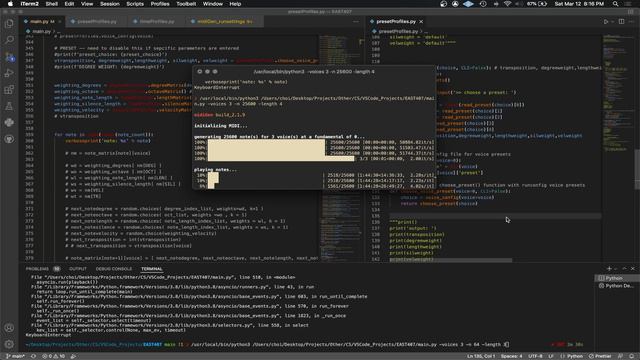
Task: Click the date and time in menu bar
Action: pyautogui.click(x=579, y=4)
